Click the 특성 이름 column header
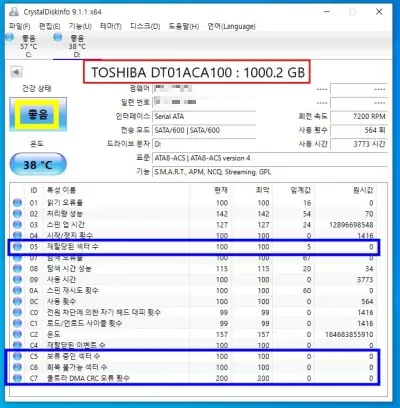This screenshot has width=400, height=408. pyautogui.click(x=61, y=190)
